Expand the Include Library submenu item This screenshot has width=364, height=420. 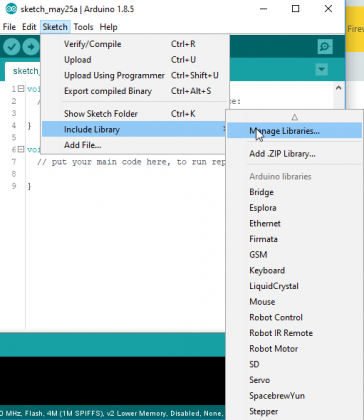point(135,129)
